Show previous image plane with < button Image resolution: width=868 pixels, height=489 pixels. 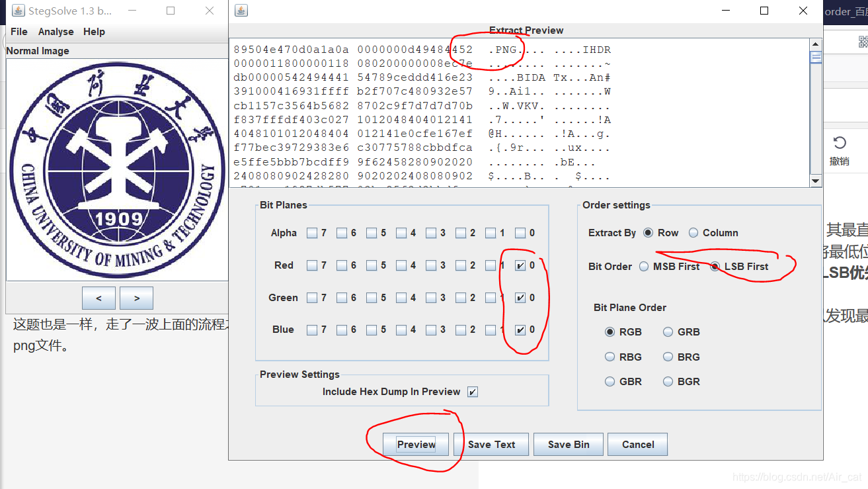99,298
